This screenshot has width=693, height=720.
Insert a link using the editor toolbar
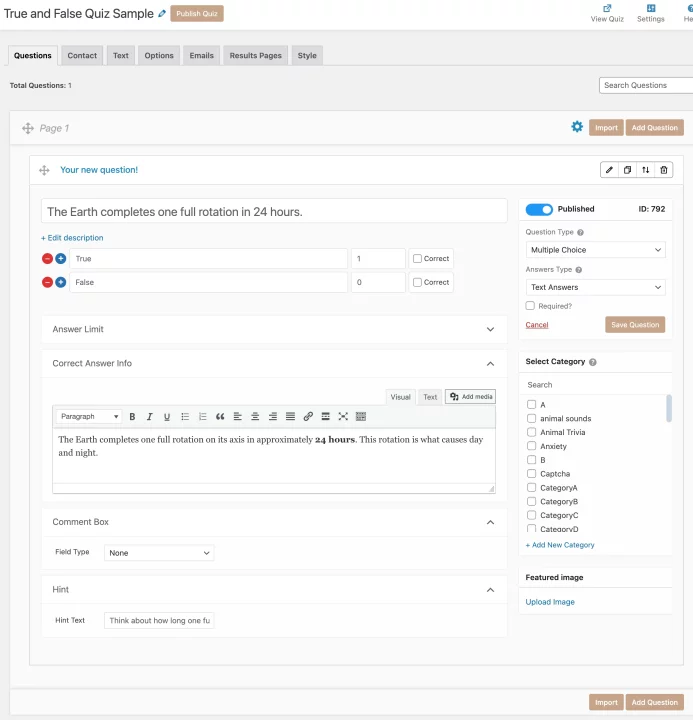tap(308, 416)
